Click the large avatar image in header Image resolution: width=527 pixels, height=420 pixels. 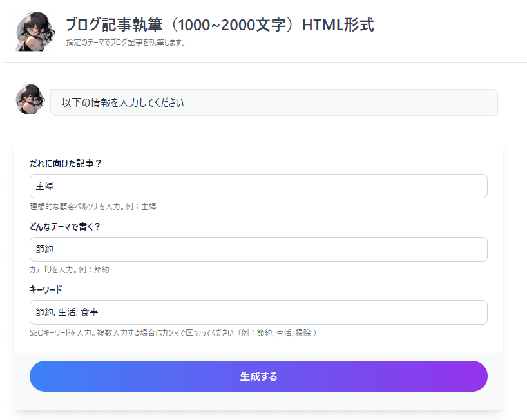click(35, 32)
